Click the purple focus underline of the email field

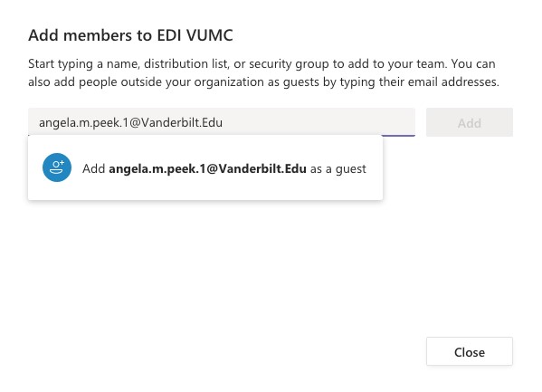(x=398, y=136)
